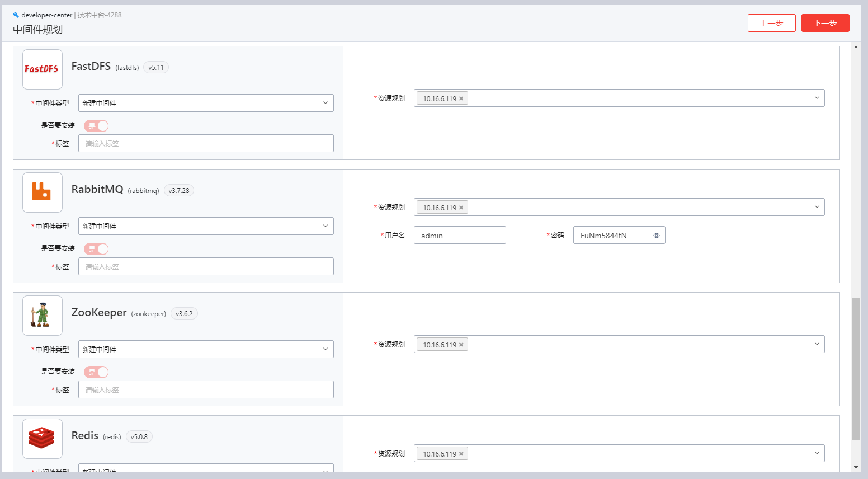This screenshot has width=868, height=479.
Task: Click the 中间件规划 page heading
Action: coord(37,30)
